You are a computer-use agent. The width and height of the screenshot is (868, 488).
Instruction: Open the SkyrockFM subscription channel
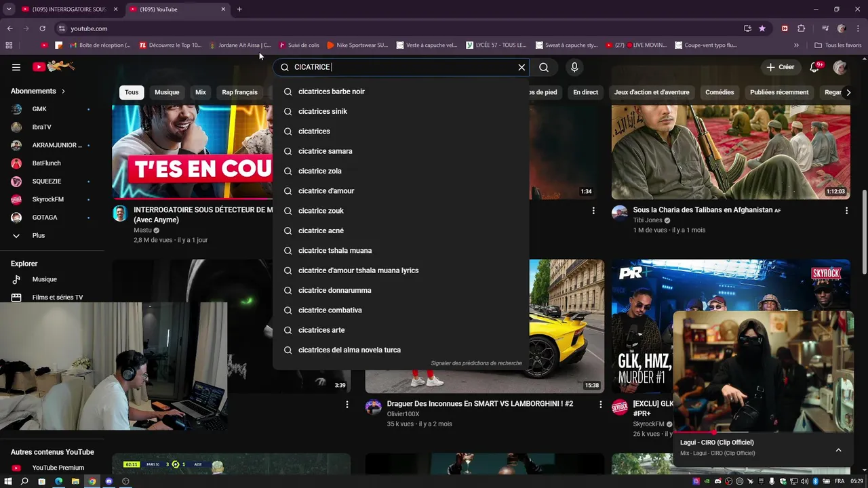[x=52, y=199]
